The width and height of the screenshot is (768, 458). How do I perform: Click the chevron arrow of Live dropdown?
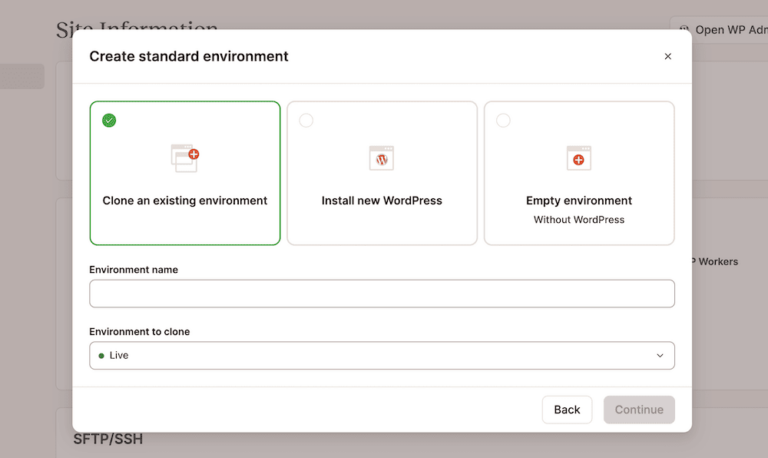660,356
